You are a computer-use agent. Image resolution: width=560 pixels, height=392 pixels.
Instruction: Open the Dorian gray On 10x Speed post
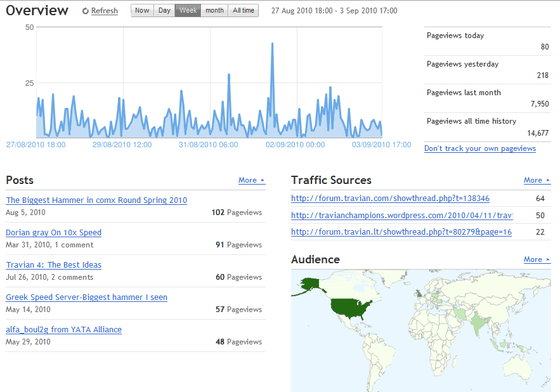(x=53, y=233)
